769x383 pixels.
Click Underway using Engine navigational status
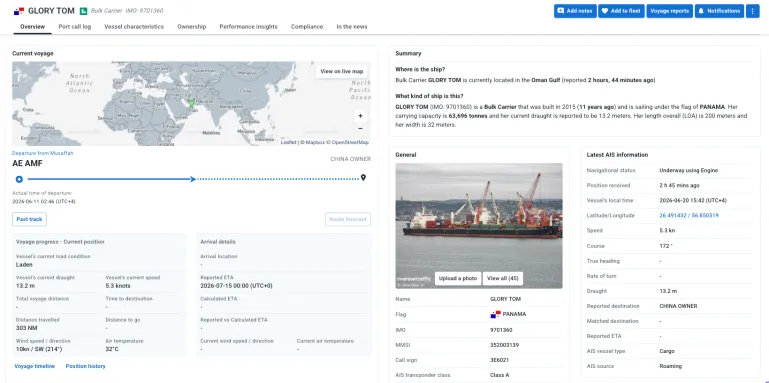click(689, 170)
